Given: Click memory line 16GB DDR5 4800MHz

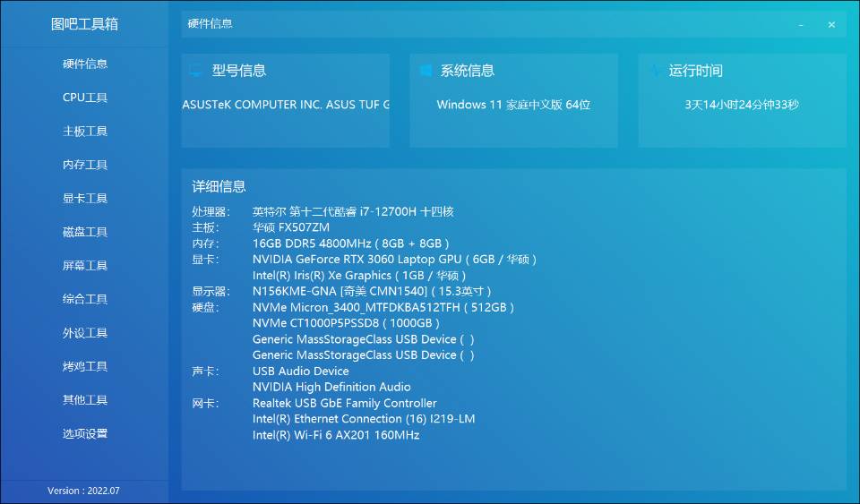Looking at the screenshot, I should coord(350,243).
